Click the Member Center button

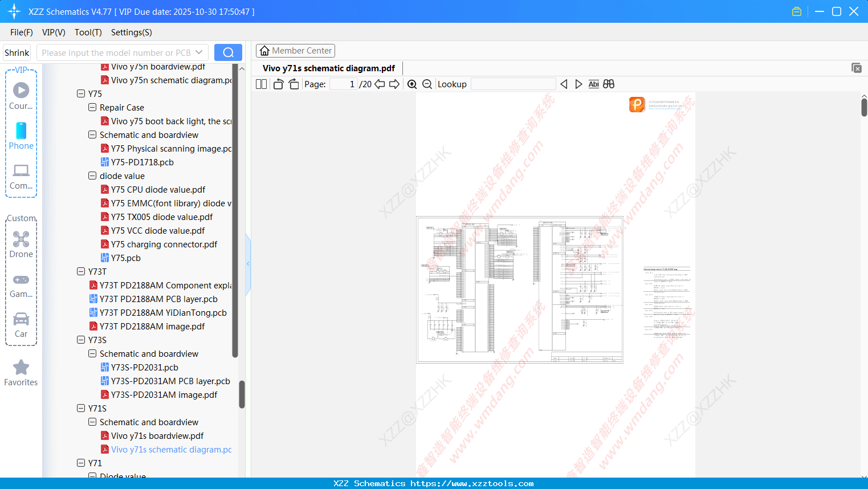click(x=295, y=50)
